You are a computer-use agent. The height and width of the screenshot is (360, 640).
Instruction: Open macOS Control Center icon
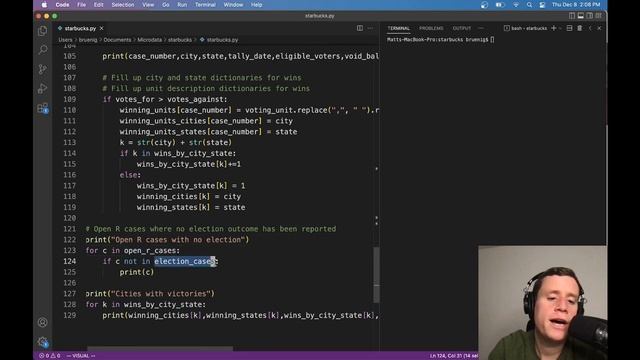pyautogui.click(x=542, y=5)
